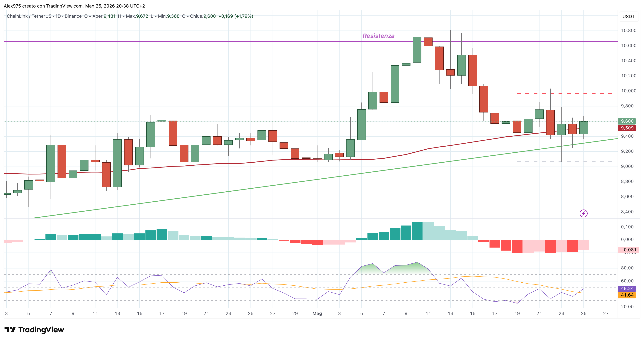Click the orange RSI average label 41,64

pos(627,295)
